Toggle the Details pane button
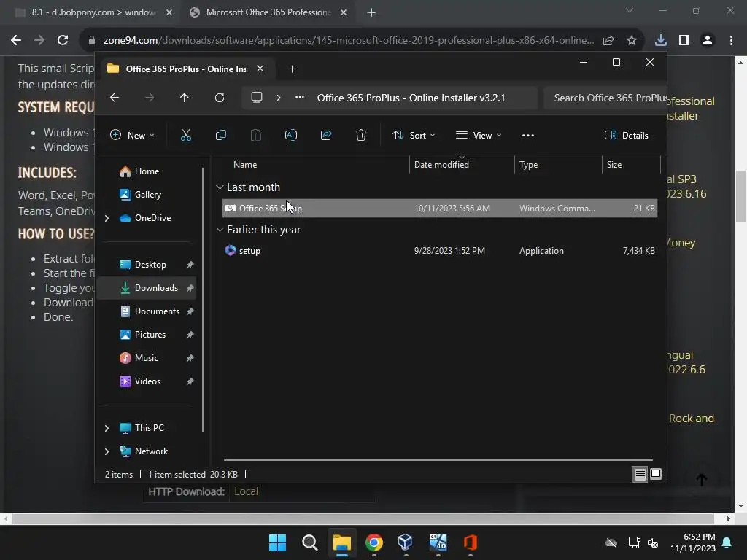747x560 pixels. coord(627,135)
